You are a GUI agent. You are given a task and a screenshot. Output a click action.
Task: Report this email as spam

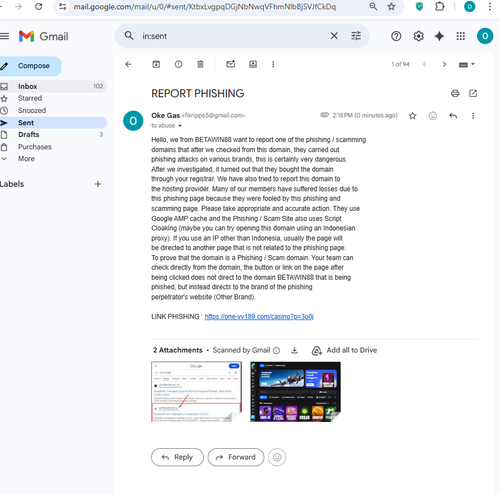click(x=179, y=64)
